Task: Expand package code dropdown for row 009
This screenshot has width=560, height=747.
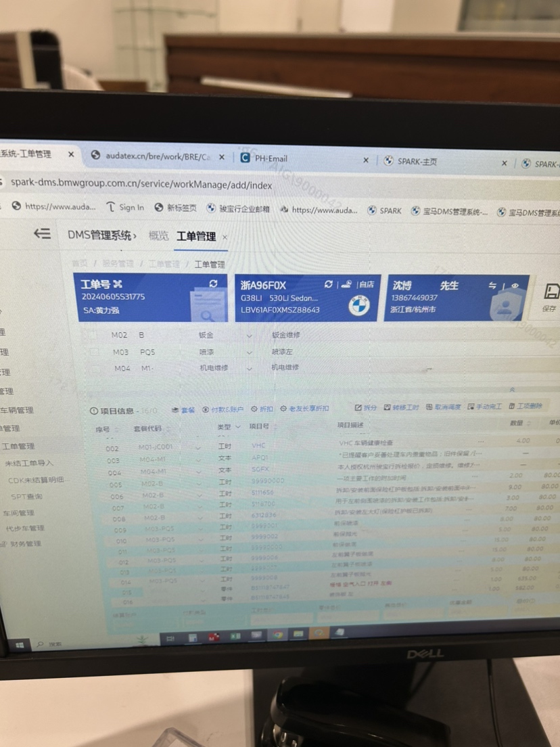Action: point(200,529)
